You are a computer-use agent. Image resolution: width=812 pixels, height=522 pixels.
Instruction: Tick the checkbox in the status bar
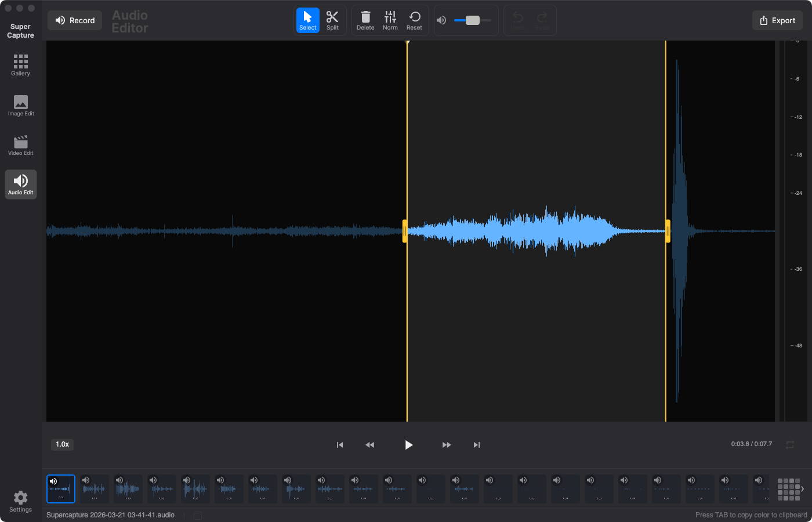coord(197,514)
